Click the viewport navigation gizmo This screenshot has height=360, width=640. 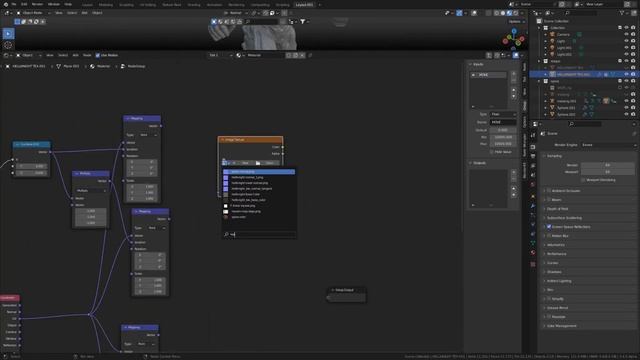(x=513, y=40)
